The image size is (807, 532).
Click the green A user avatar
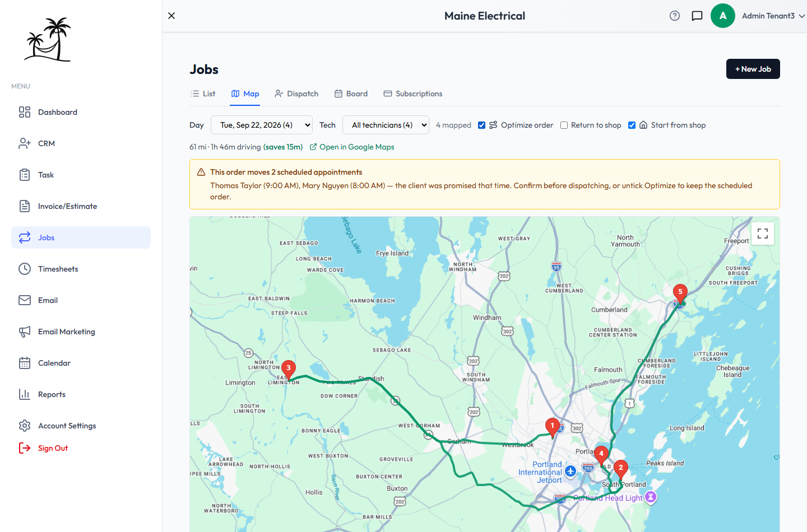723,16
